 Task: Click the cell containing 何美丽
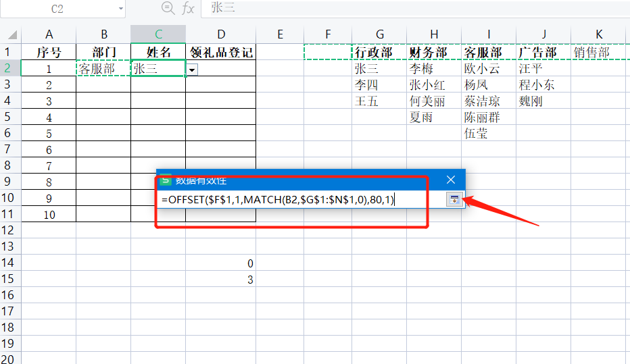coord(434,101)
